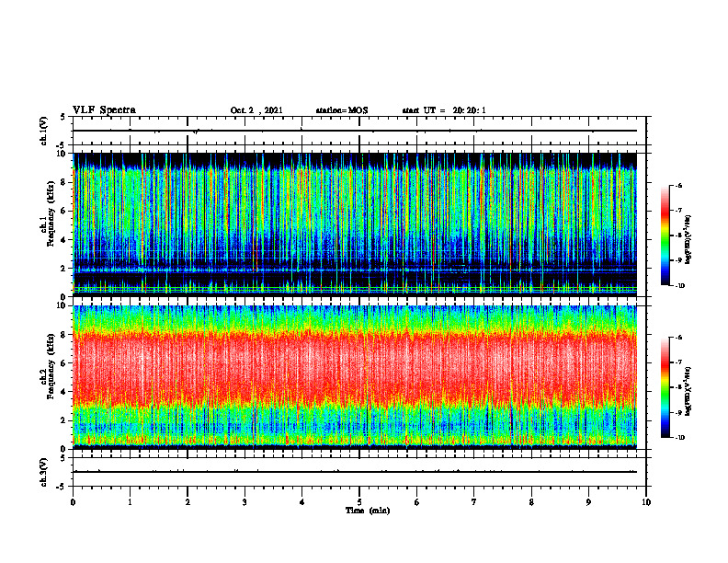Click time axis tick label "0"
The image size is (728, 563).
tap(73, 502)
